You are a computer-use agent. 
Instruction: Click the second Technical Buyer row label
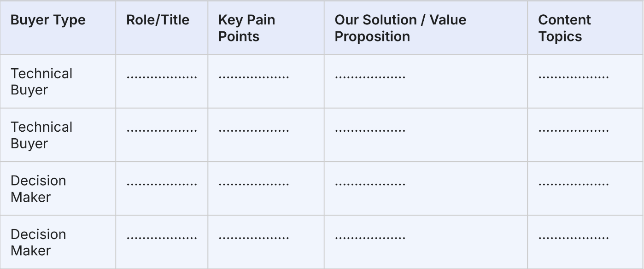(x=41, y=135)
